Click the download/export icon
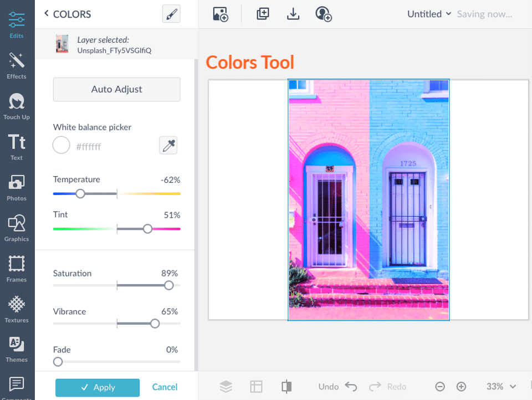The width and height of the screenshot is (532, 400). click(x=293, y=14)
